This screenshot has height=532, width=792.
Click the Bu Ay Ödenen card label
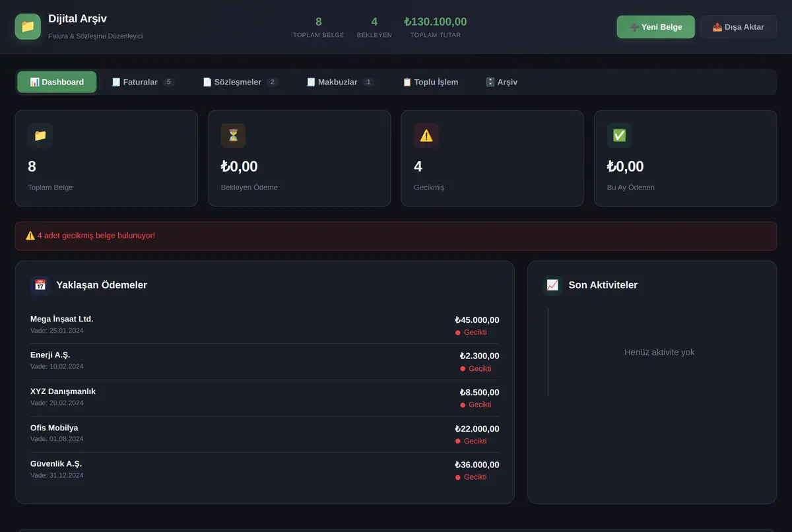coord(631,187)
